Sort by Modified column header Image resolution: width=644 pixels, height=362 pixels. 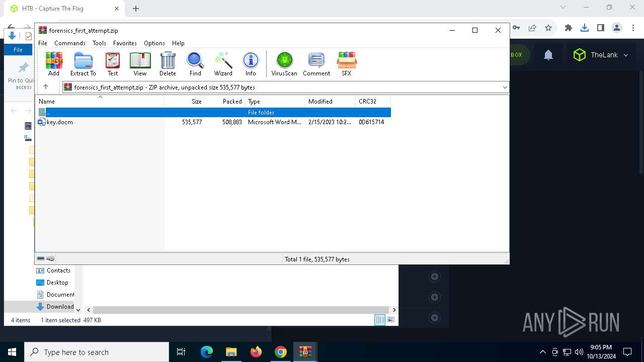[331, 102]
